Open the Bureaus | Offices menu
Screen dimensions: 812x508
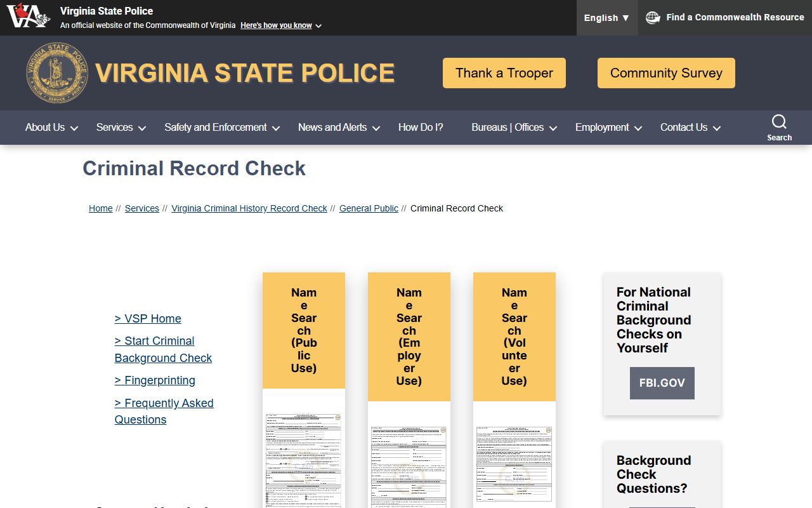507,127
